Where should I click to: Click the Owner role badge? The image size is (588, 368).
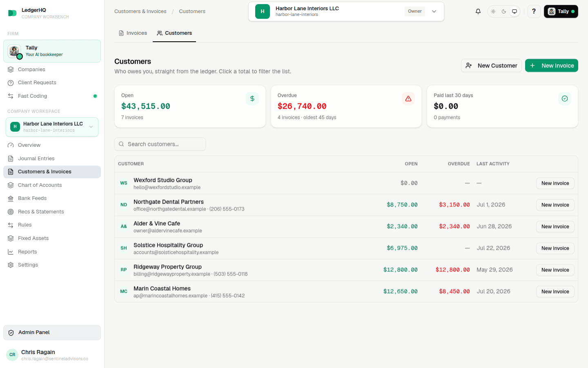[x=414, y=11]
